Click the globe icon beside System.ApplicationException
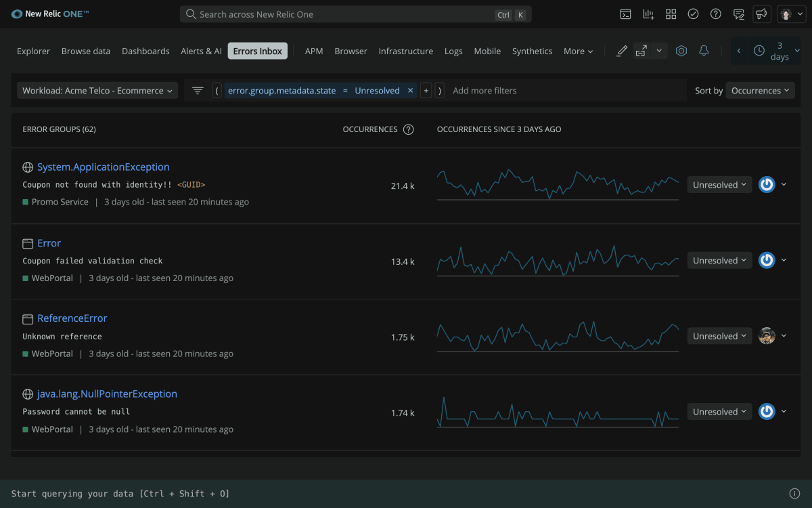The height and width of the screenshot is (508, 812). point(28,167)
